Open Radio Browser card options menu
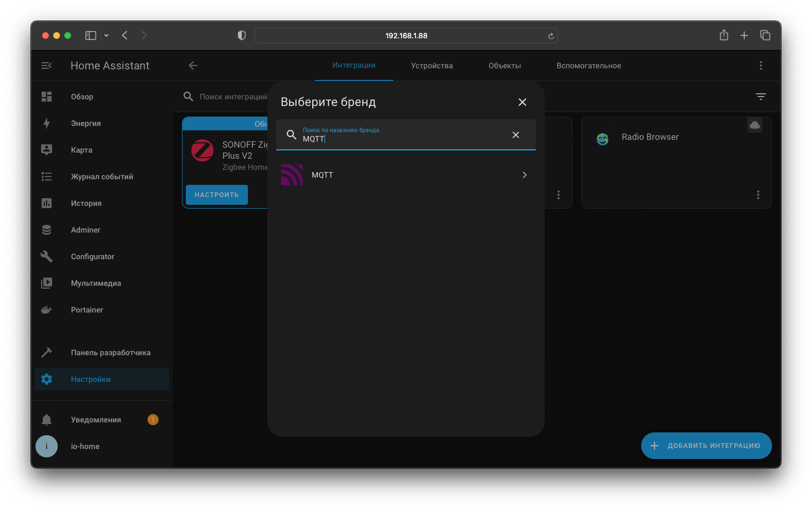The width and height of the screenshot is (812, 509). [x=758, y=195]
